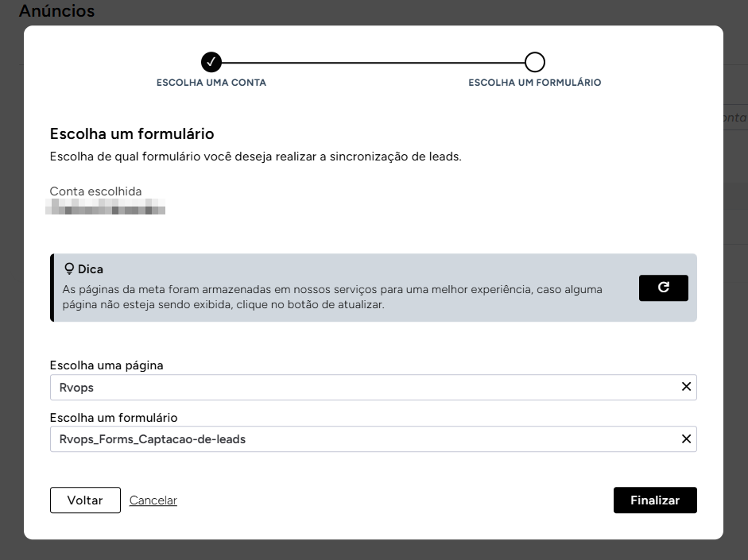Click the refresh pages icon button
The image size is (748, 560).
pyautogui.click(x=663, y=288)
